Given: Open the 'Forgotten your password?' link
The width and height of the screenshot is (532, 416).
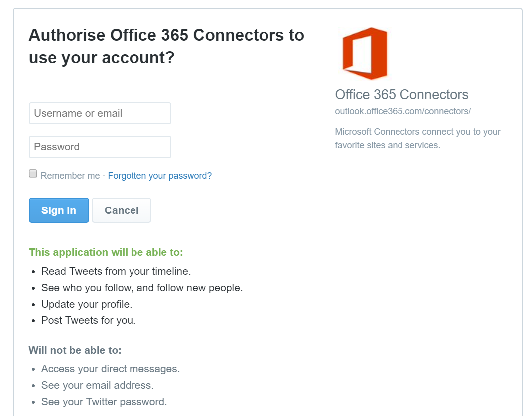Looking at the screenshot, I should click(x=159, y=176).
